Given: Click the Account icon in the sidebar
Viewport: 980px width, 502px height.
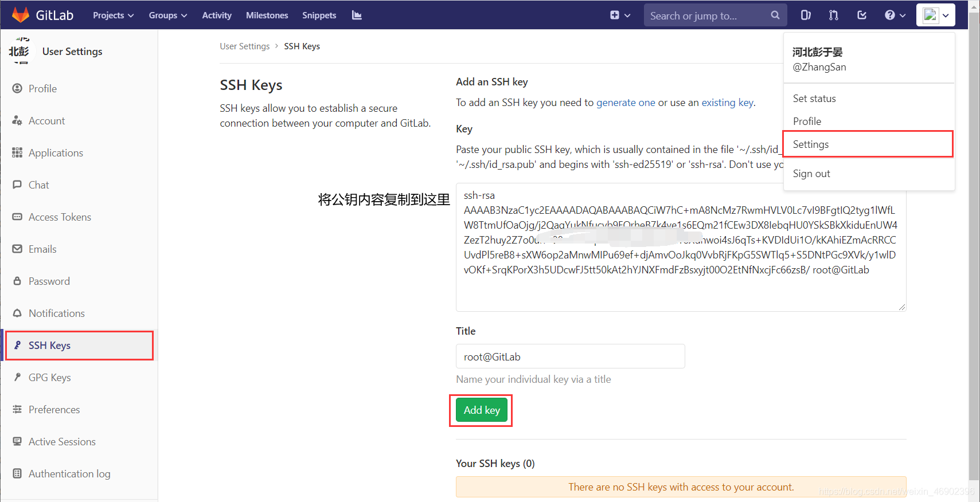Looking at the screenshot, I should pos(17,120).
